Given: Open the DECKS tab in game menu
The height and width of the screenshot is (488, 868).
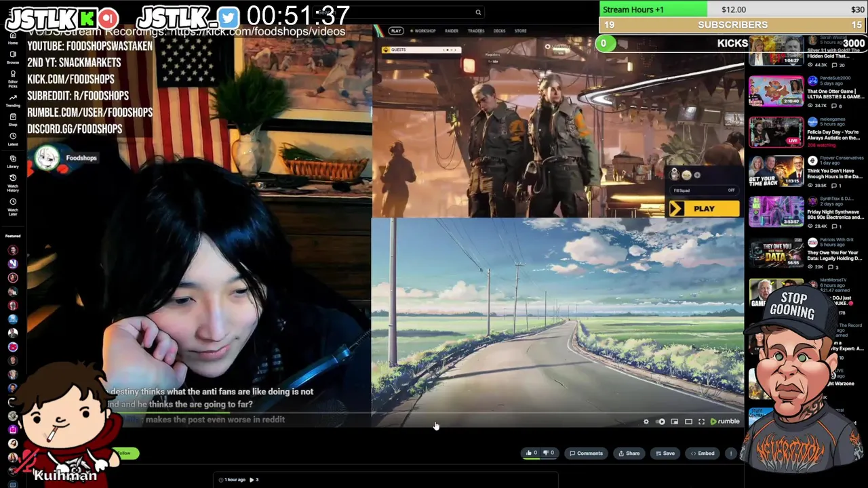Looking at the screenshot, I should click(x=500, y=30).
